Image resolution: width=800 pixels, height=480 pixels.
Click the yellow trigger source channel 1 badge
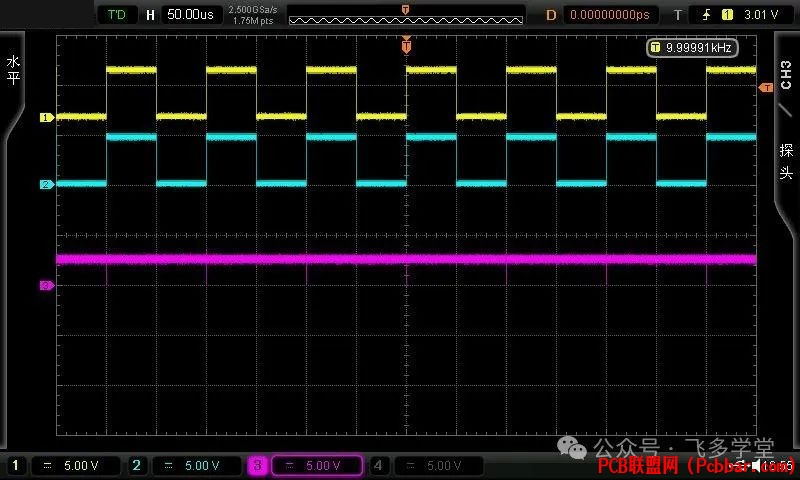click(728, 15)
